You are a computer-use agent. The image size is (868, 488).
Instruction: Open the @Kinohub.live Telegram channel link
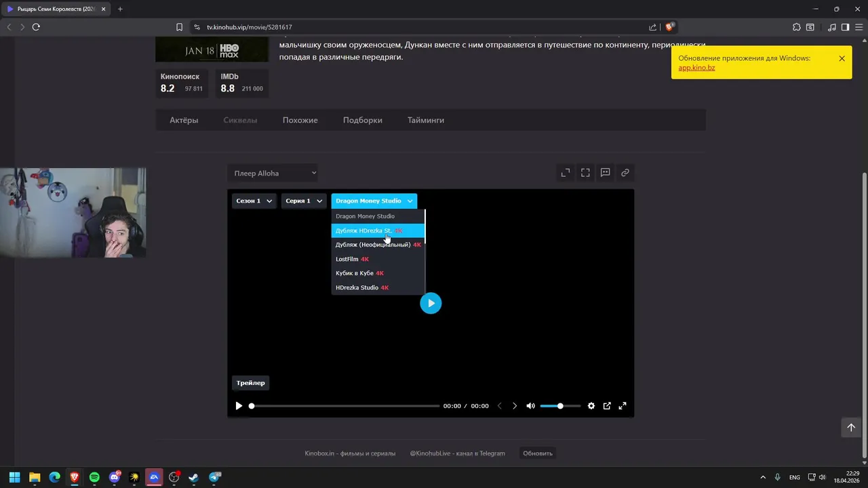pyautogui.click(x=457, y=453)
